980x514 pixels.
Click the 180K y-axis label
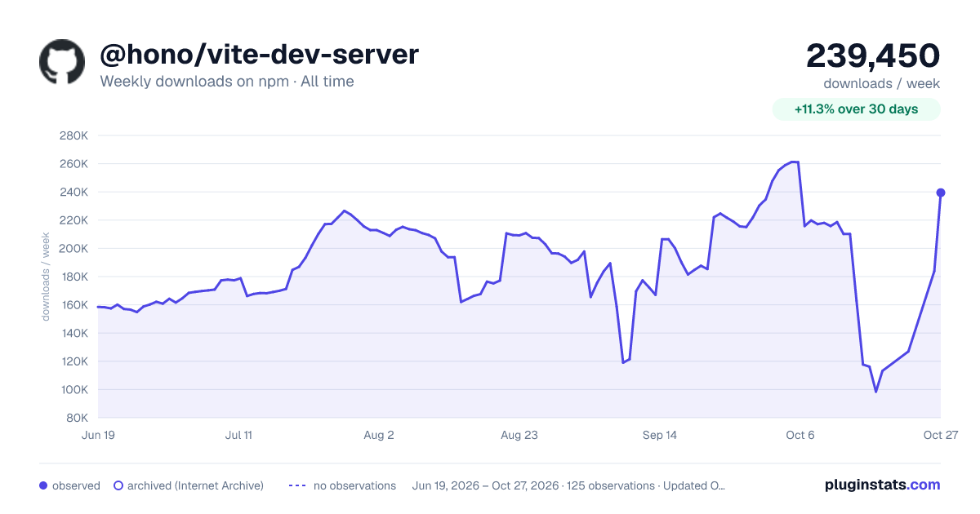coord(73,277)
